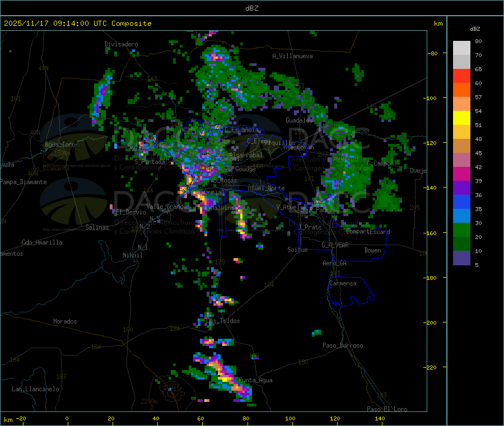
Task: Click the Salinas place label
Action: (97, 227)
